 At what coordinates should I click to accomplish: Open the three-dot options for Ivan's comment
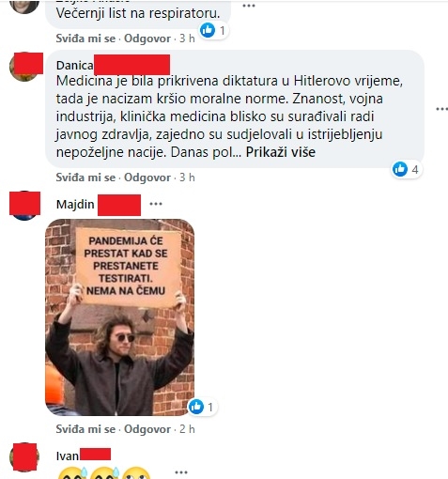(181, 471)
